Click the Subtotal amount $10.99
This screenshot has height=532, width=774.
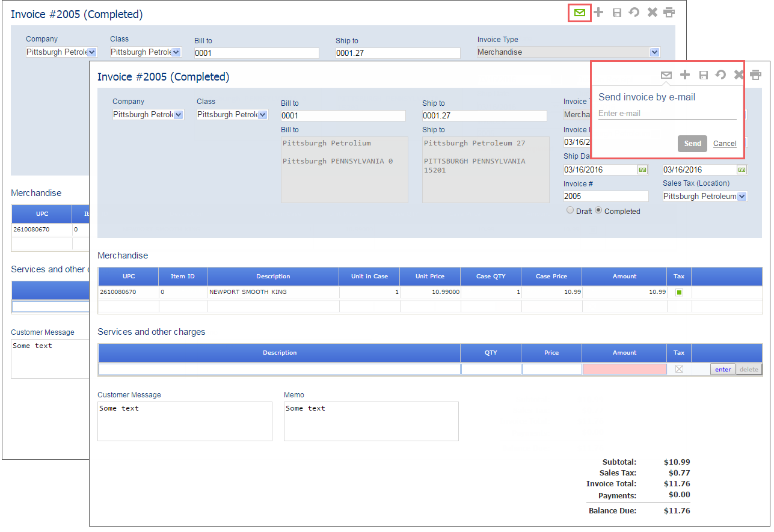(x=677, y=462)
